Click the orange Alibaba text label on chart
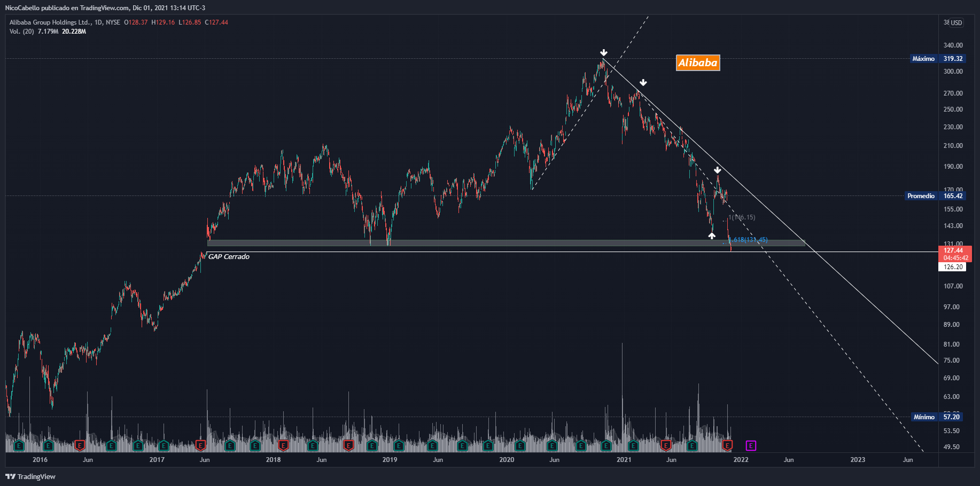 pos(698,62)
